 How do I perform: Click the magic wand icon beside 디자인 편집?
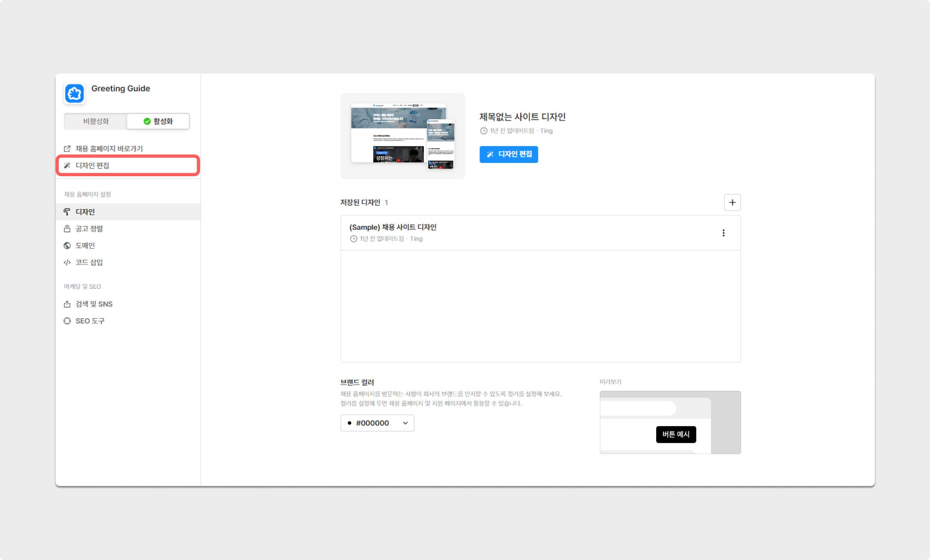coord(67,165)
